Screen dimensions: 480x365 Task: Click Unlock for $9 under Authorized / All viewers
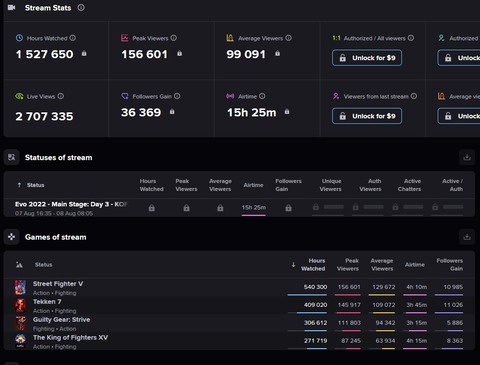point(367,58)
